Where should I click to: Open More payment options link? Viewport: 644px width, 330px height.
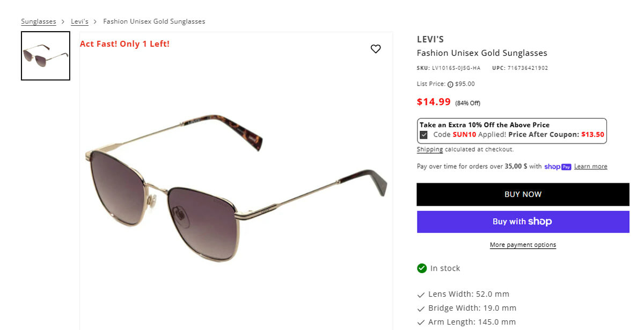(x=523, y=245)
